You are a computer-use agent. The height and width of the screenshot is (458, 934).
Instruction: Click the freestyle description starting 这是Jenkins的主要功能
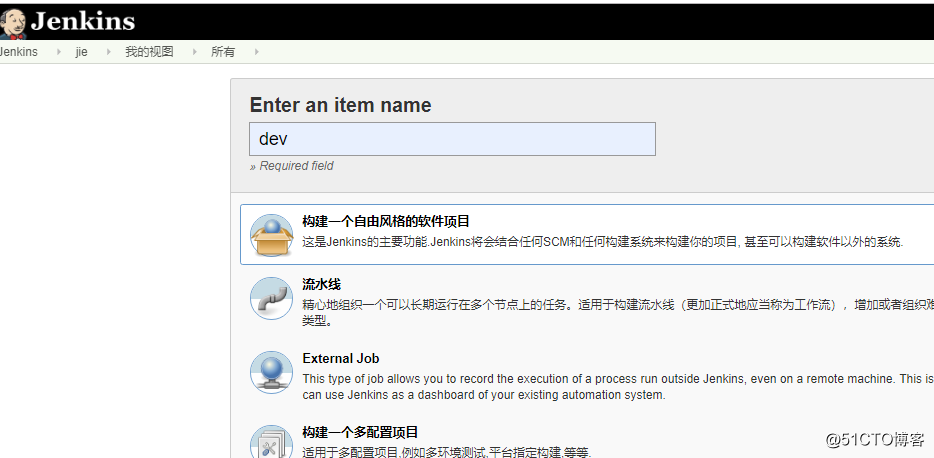(603, 242)
